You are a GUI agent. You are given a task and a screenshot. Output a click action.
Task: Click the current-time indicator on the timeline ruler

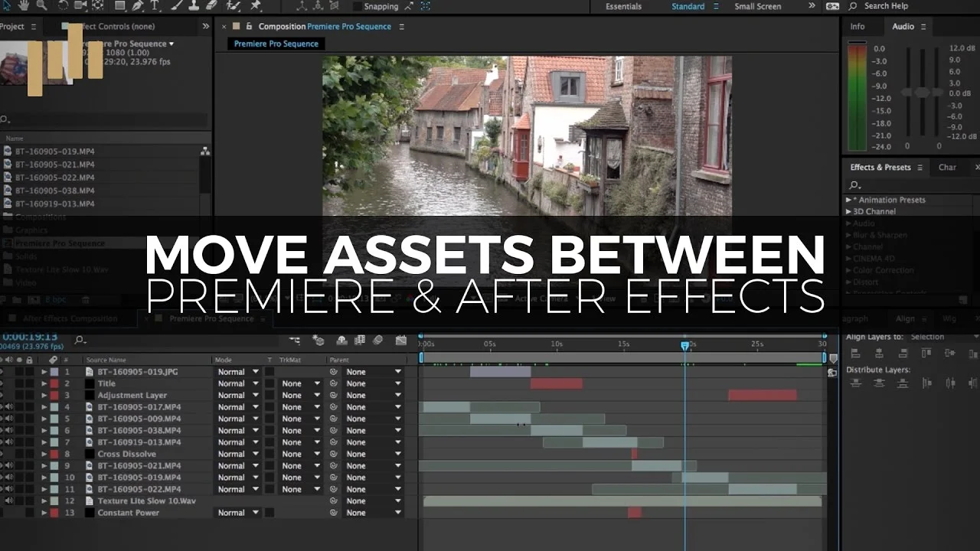click(685, 346)
